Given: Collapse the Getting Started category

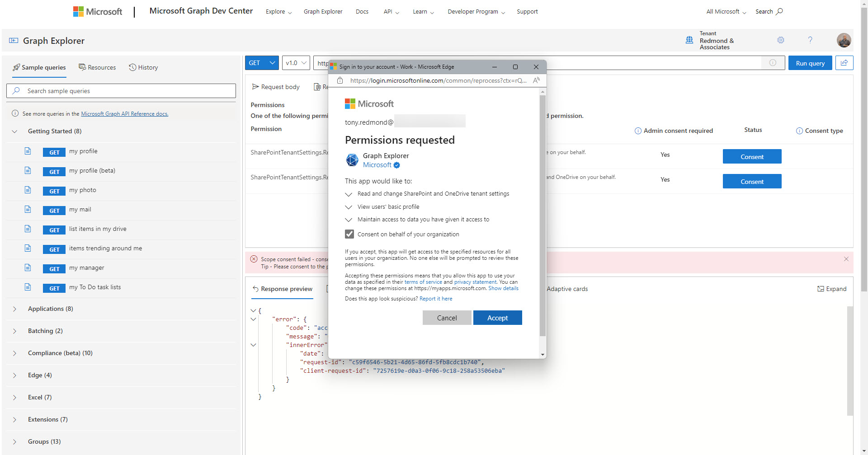Looking at the screenshot, I should coord(14,131).
